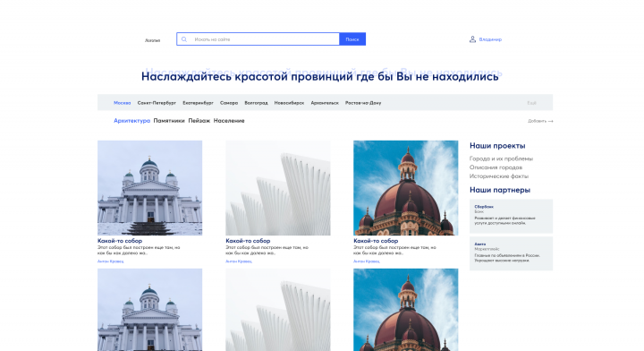Open the Сбербанк partner card

511,216
